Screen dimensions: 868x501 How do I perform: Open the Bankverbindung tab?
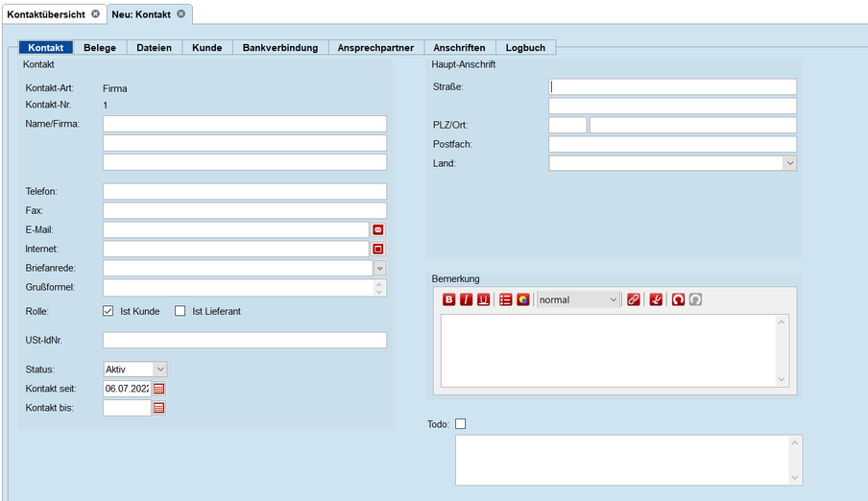(280, 48)
